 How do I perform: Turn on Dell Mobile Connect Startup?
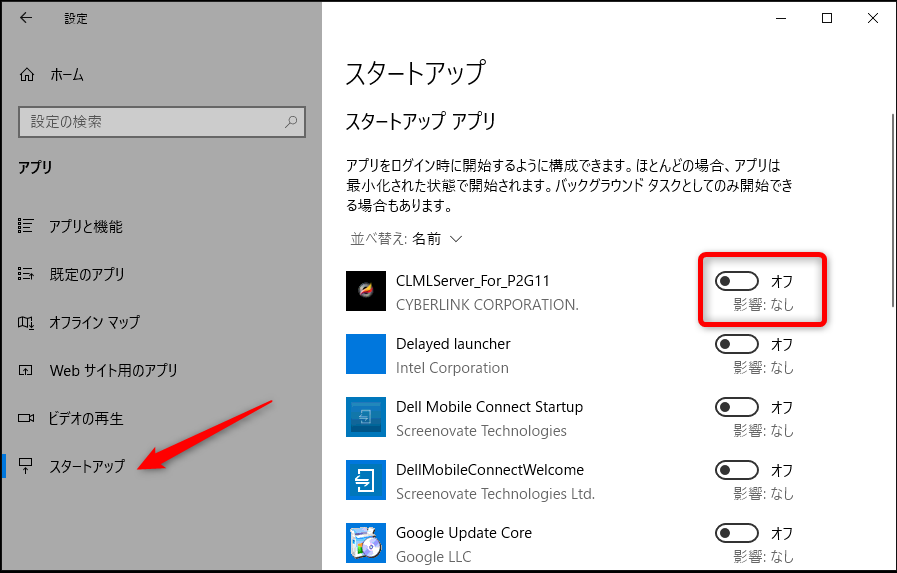coord(737,407)
